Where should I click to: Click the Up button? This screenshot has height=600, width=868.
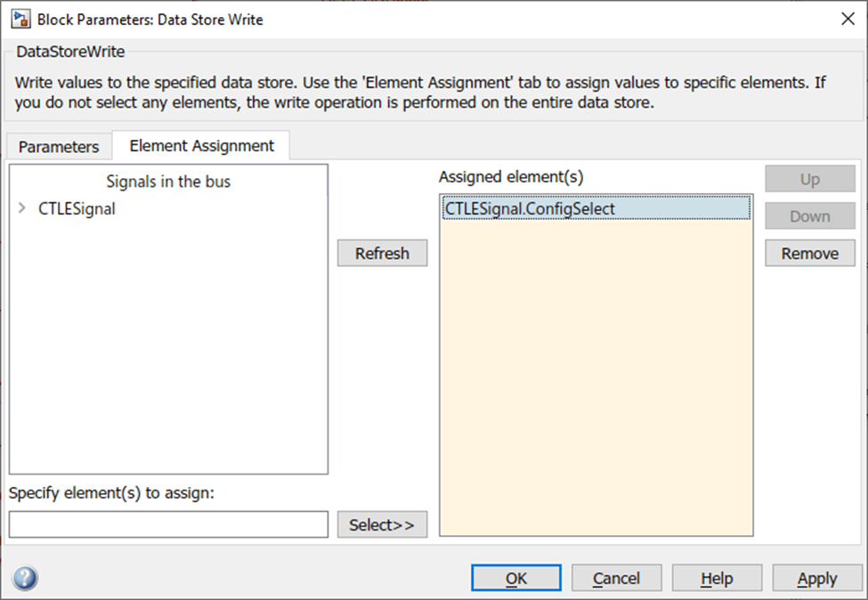(809, 179)
